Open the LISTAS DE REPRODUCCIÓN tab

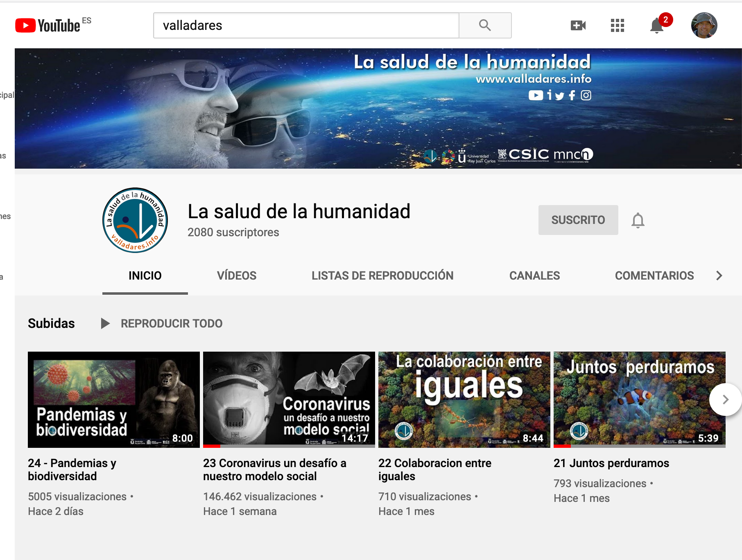click(x=382, y=275)
